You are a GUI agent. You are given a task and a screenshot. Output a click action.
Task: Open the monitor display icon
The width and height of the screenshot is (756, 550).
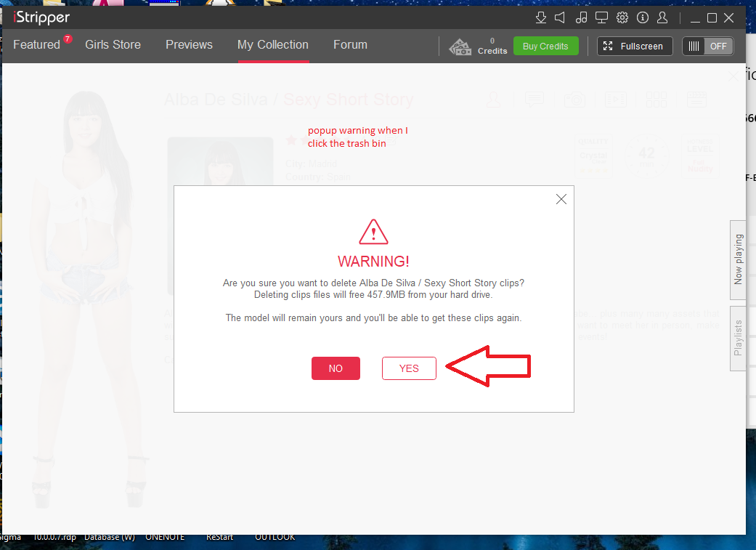click(x=602, y=18)
